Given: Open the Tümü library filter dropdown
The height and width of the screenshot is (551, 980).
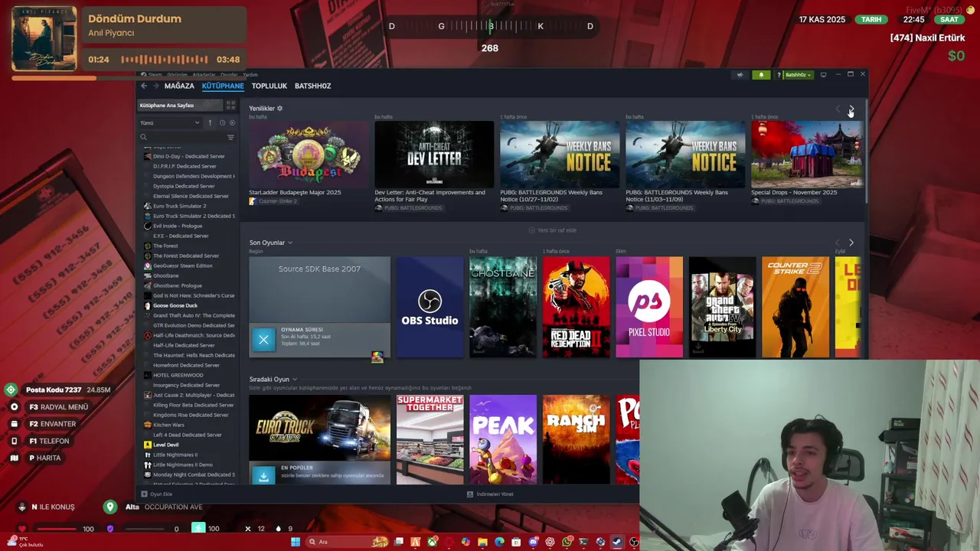Looking at the screenshot, I should pos(169,122).
